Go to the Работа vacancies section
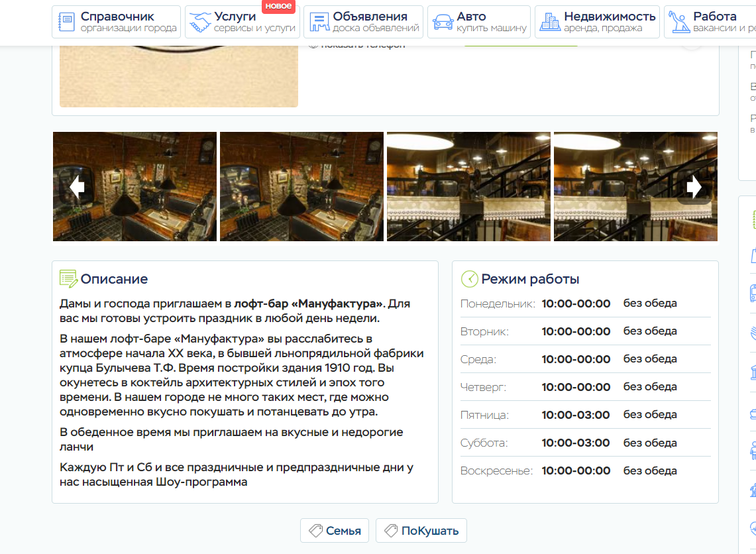The height and width of the screenshot is (554, 756). pyautogui.click(x=709, y=22)
